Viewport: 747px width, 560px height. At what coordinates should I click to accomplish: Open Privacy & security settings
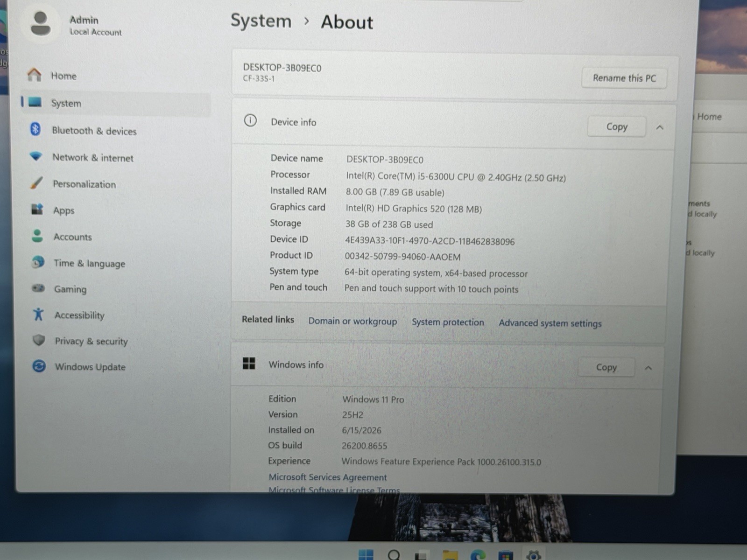tap(92, 341)
